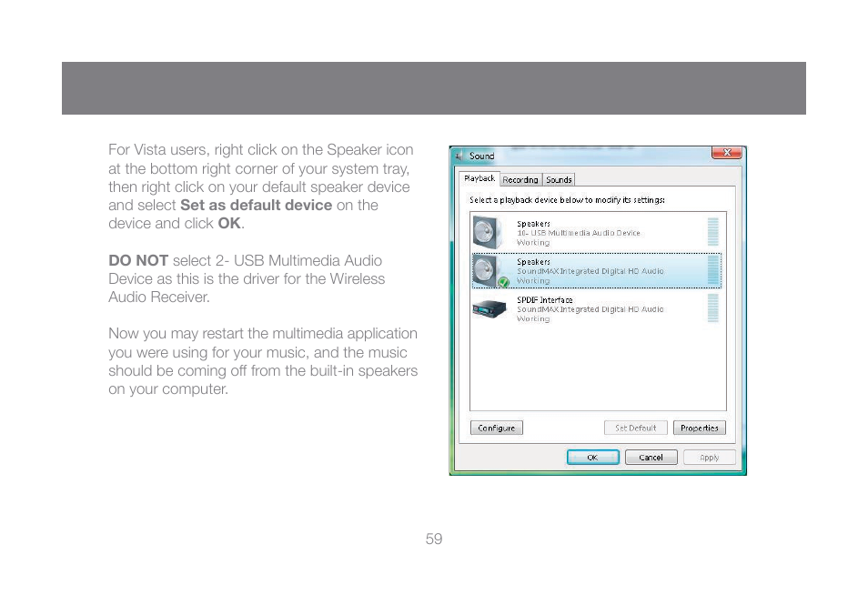Close the Sound dialog window
Viewport: 868px width, 605px height.
727,153
